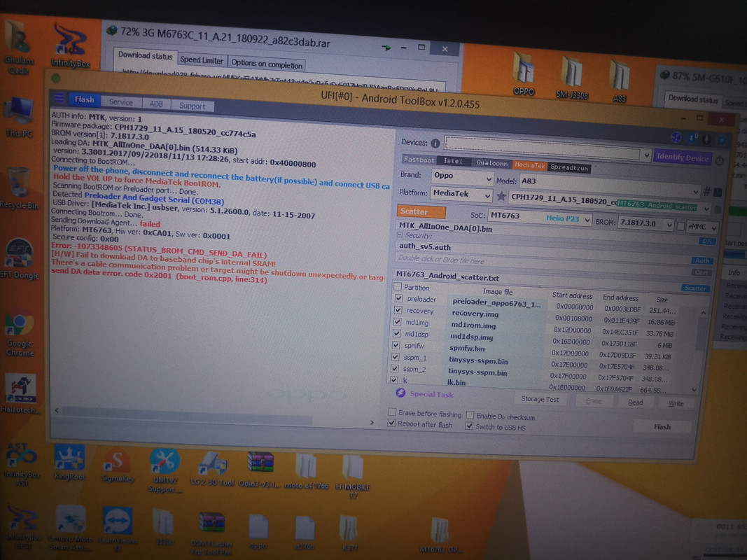
Task: Enable the Erase before flashing checkbox
Action: point(392,412)
